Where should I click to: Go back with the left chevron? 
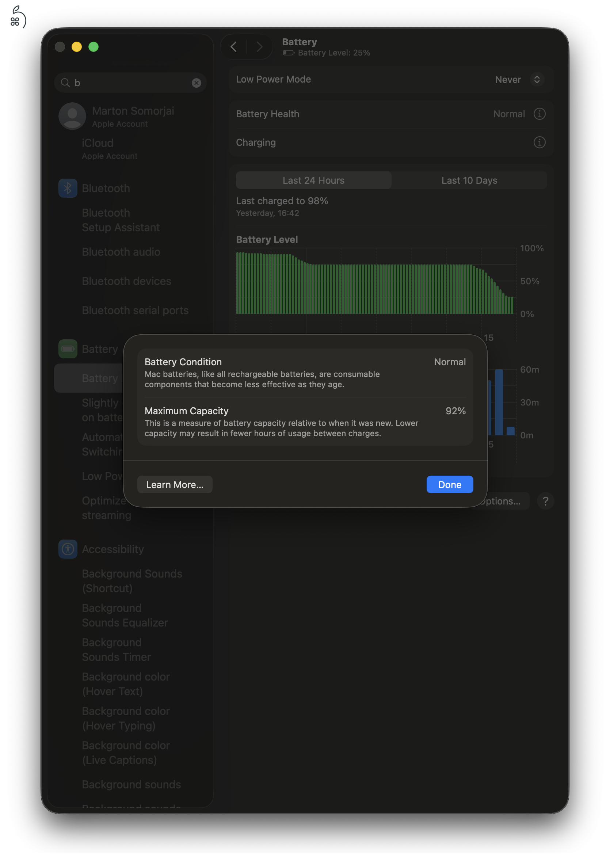pos(233,47)
